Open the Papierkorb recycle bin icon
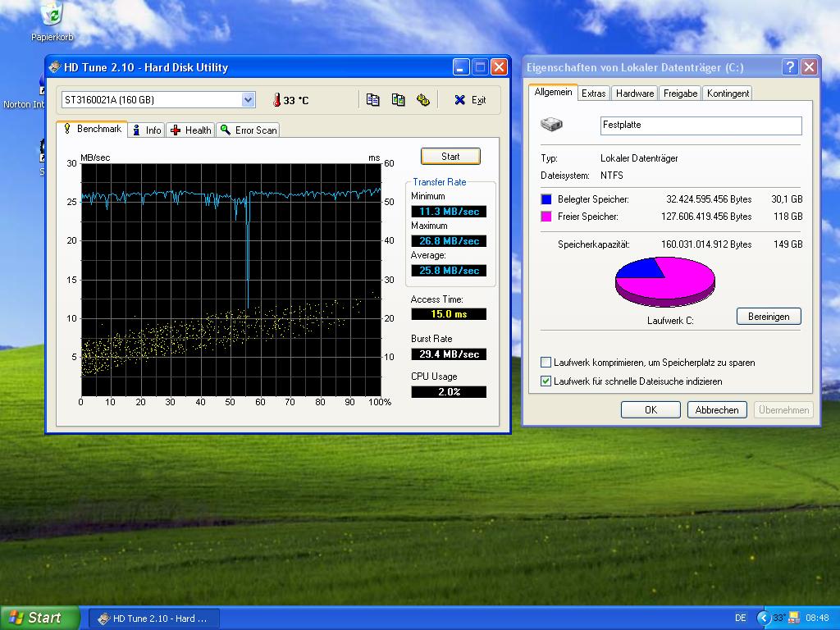Screen dimensions: 840x630 coord(52,21)
